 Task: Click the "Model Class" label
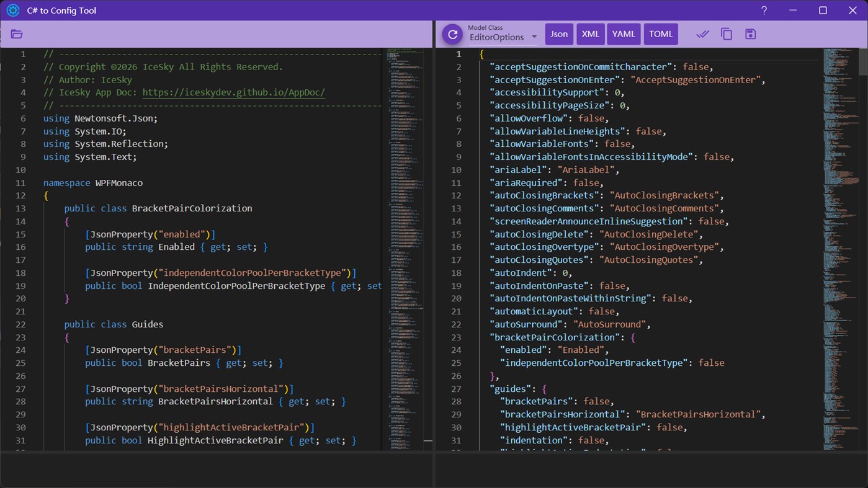tap(485, 27)
